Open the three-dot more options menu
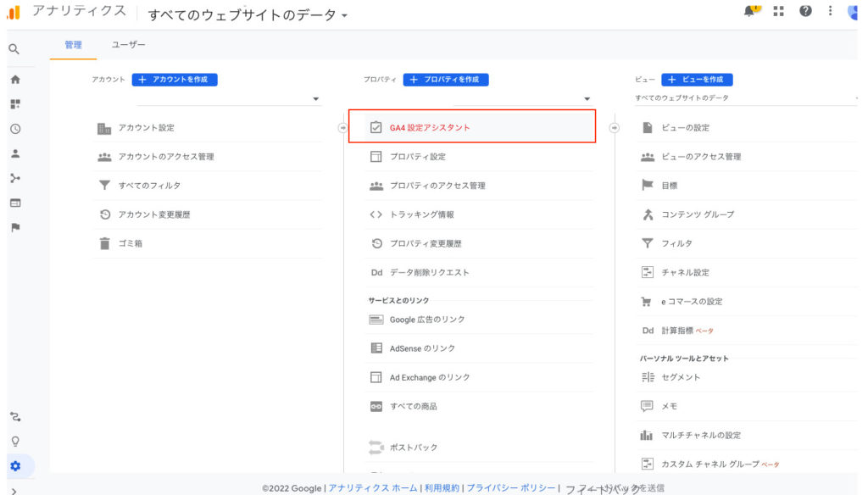868x495 pixels. tap(831, 11)
